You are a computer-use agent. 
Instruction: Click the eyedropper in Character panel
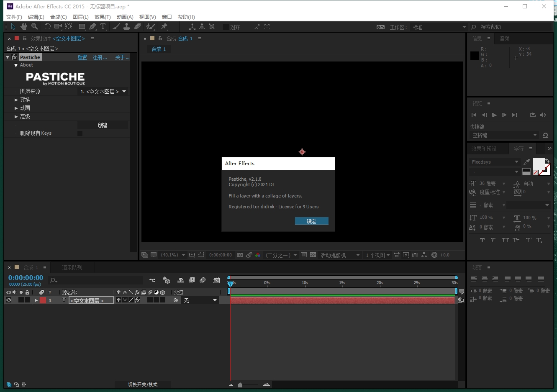(527, 162)
